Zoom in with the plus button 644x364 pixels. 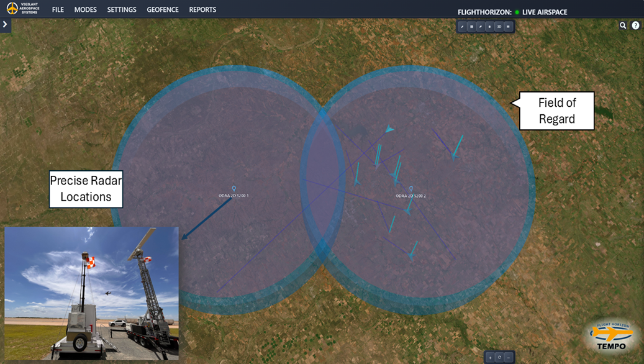(490, 357)
